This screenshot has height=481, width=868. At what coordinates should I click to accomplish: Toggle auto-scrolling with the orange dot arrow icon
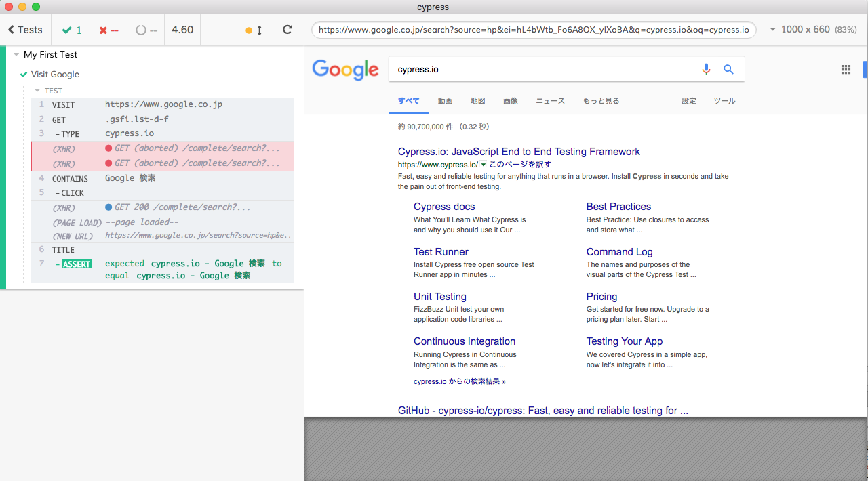click(x=254, y=30)
